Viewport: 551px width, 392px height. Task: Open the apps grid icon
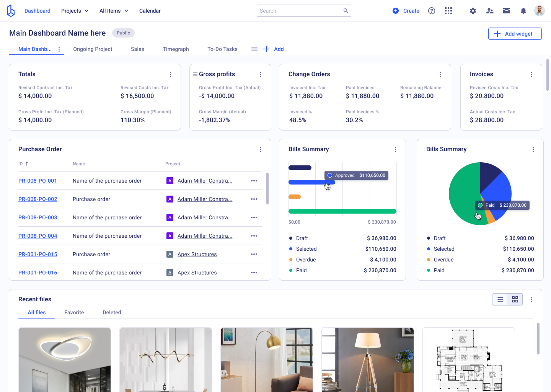click(448, 11)
